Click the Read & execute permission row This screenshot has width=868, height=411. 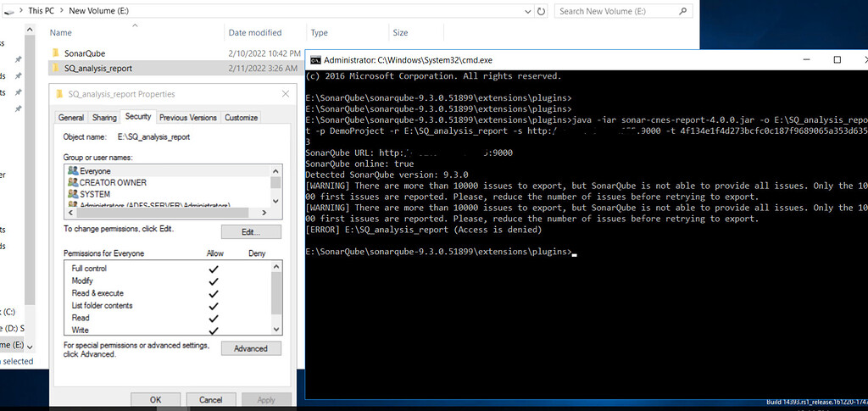click(x=169, y=293)
